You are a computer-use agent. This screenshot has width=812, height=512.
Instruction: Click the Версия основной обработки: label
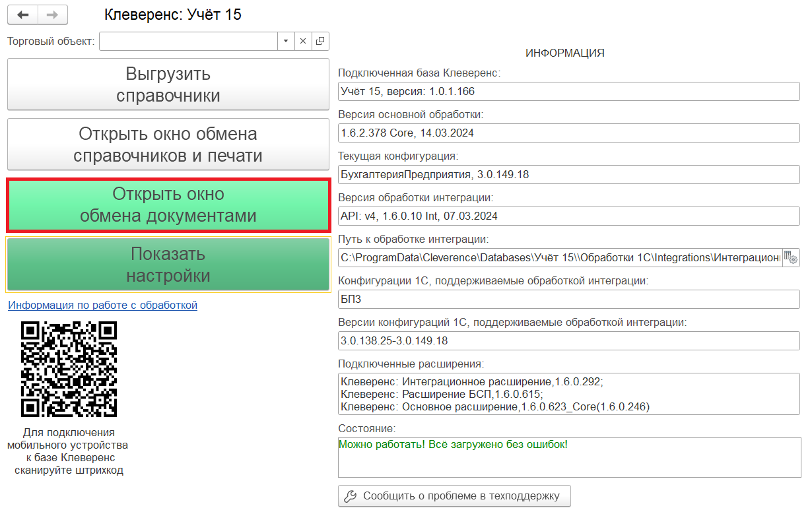(x=411, y=114)
